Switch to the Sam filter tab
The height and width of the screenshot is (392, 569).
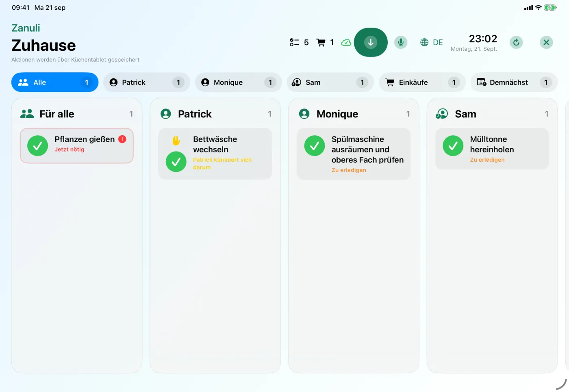pyautogui.click(x=330, y=82)
